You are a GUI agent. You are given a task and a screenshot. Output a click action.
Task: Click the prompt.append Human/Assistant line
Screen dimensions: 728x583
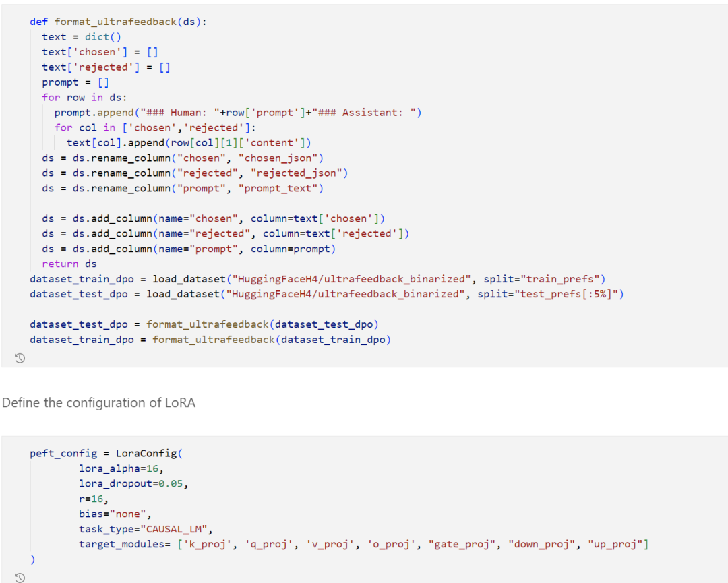point(238,113)
